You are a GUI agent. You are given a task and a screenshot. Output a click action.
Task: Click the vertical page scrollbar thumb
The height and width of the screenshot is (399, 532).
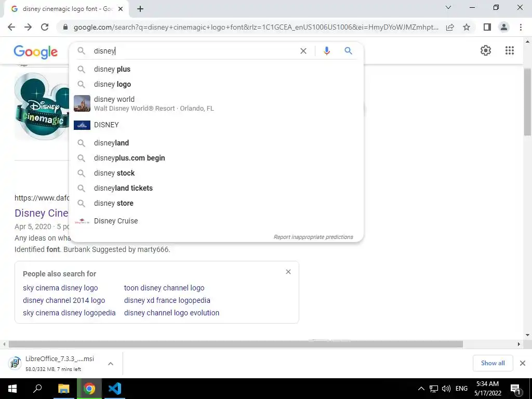[528, 102]
